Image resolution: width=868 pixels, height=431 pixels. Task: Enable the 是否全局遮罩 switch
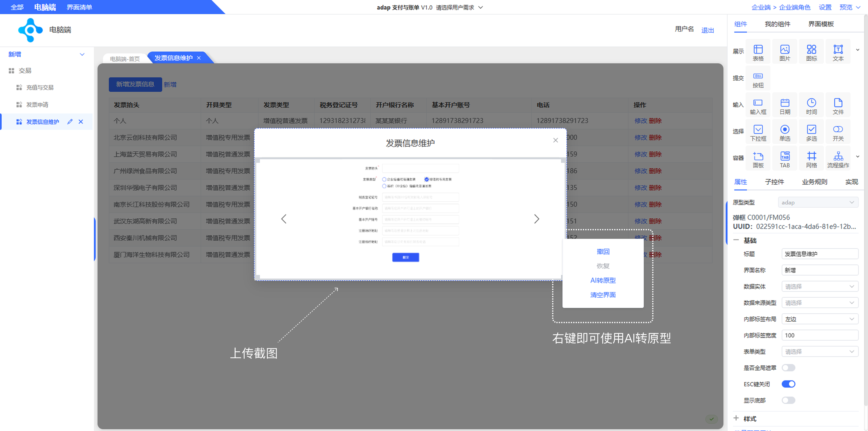coord(788,368)
